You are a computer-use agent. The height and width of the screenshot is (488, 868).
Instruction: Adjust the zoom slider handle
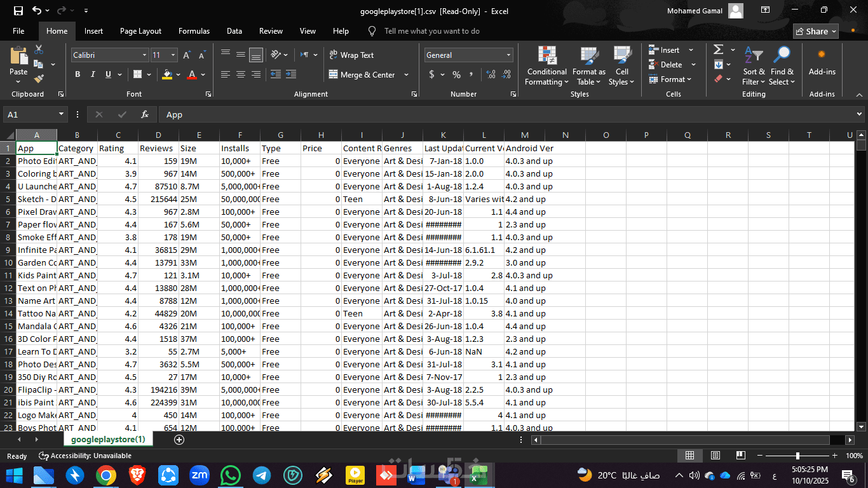tap(797, 456)
